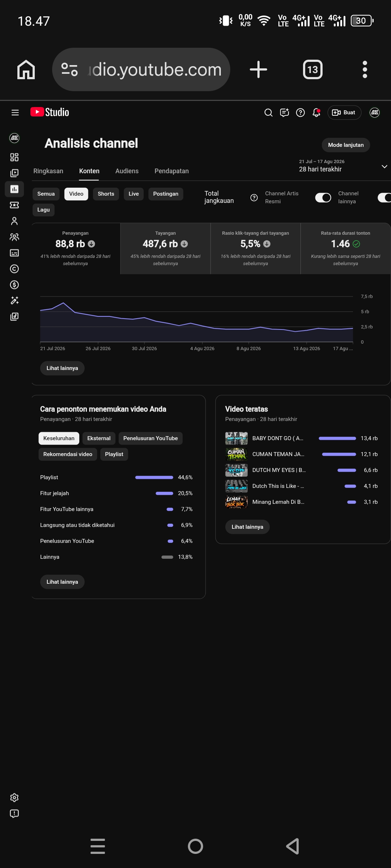Toggle the Channel lainnya switch
391x868 pixels.
pyautogui.click(x=384, y=197)
